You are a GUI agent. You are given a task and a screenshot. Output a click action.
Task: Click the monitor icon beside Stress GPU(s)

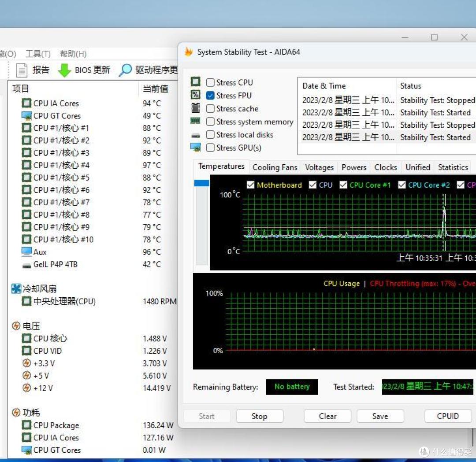[196, 148]
